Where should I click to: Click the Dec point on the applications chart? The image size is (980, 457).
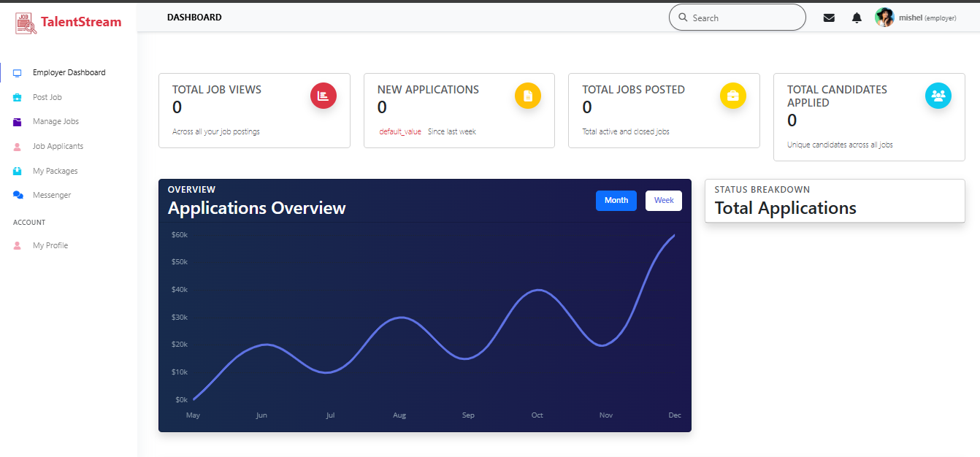coord(673,236)
